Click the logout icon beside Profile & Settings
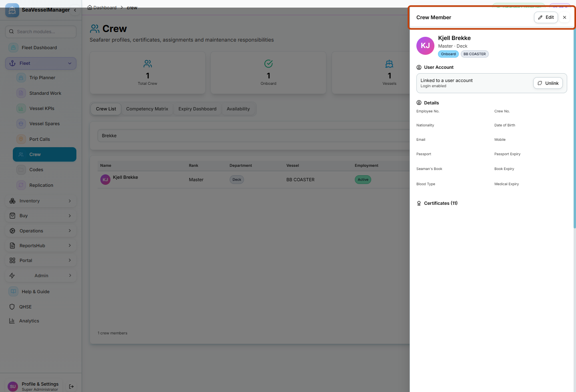 (71, 386)
